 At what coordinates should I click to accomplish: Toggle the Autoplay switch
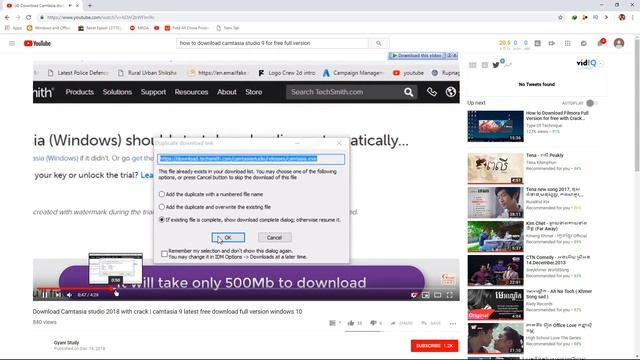[x=591, y=103]
